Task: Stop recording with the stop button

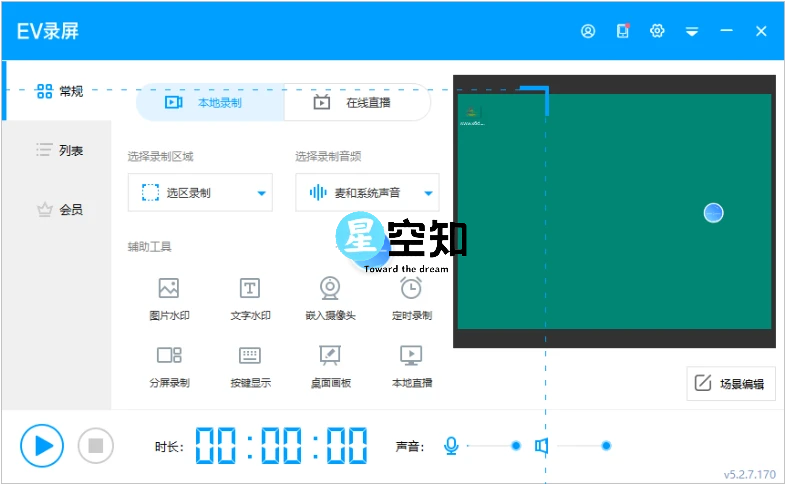Action: (x=96, y=445)
